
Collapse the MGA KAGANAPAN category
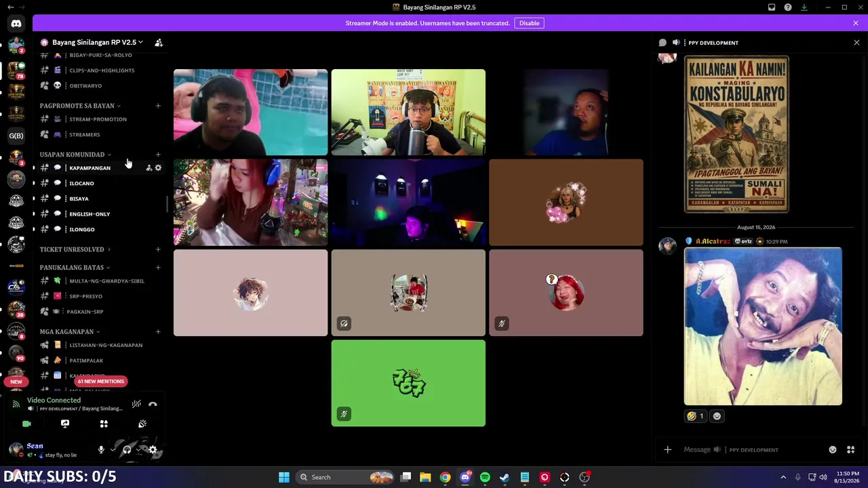click(70, 332)
